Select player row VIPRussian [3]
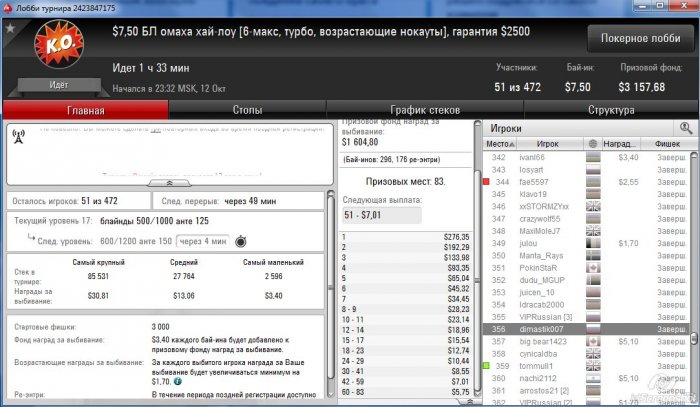Screen dimensions: 700x407 point(587,317)
